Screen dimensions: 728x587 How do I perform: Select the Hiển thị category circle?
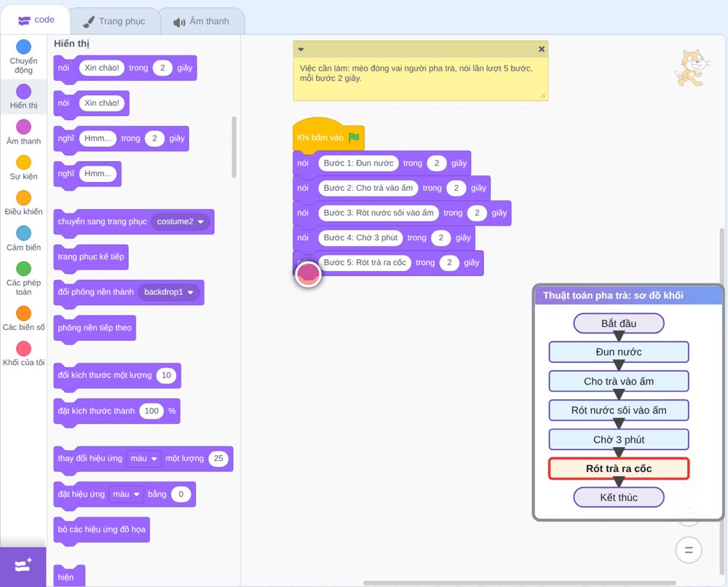click(x=24, y=92)
